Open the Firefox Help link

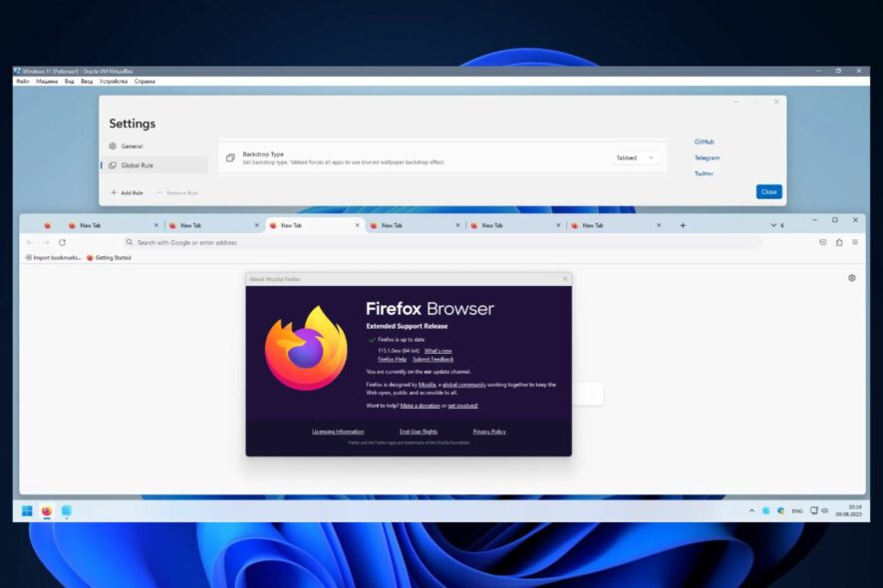(x=392, y=359)
